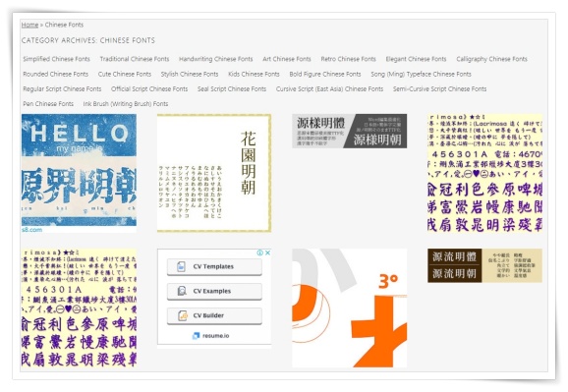Select Art Chinese Fonts link
Screen dimensions: 568x392
pos(287,59)
